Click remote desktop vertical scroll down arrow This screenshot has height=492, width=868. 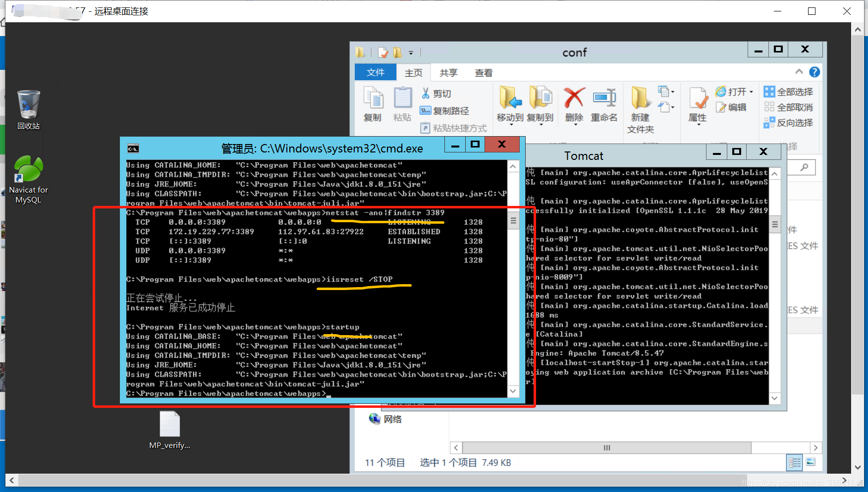pyautogui.click(x=858, y=467)
